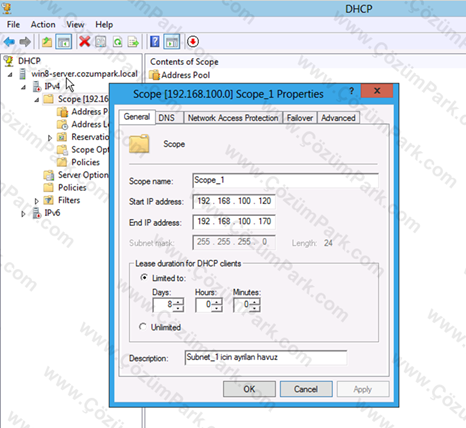Increase Days value with up arrow
Viewport: 466px width, 428px height.
coord(179,302)
